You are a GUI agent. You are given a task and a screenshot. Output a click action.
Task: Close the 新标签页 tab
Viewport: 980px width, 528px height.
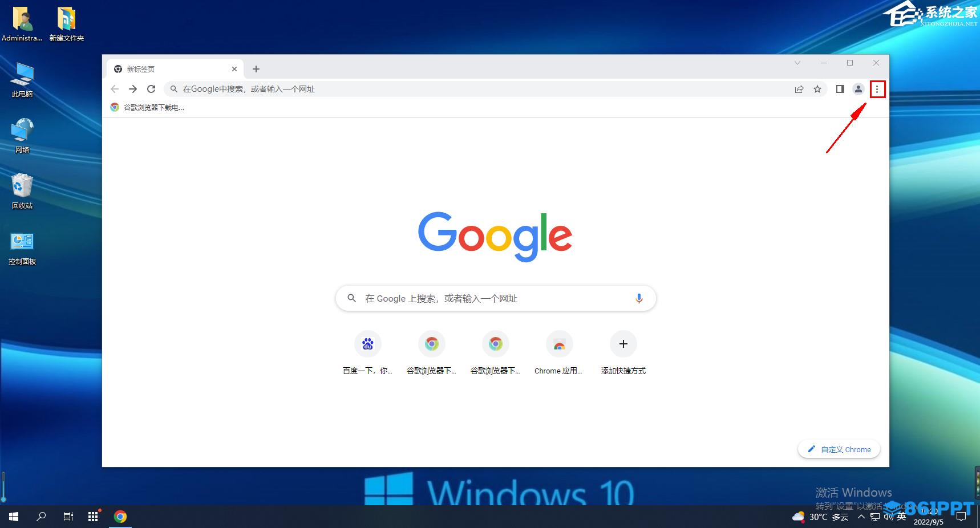pos(234,69)
